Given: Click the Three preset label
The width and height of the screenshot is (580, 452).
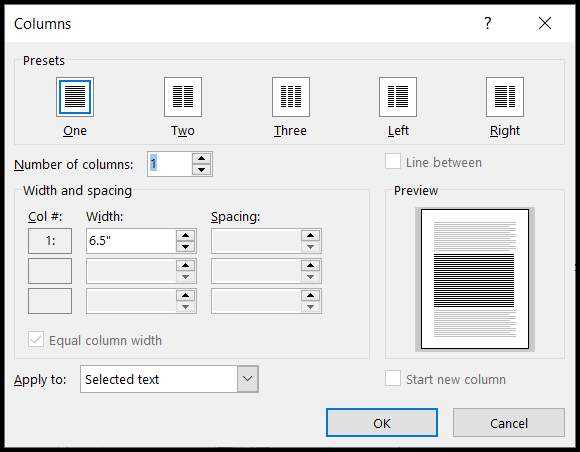Looking at the screenshot, I should 290,131.
